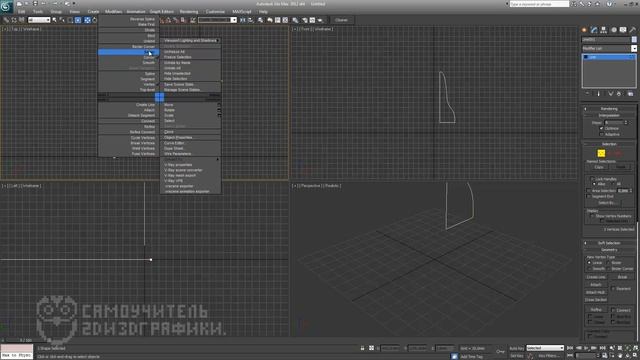Toggle the Reorient checkbox
The height and width of the screenshot is (360, 640).
point(613,289)
